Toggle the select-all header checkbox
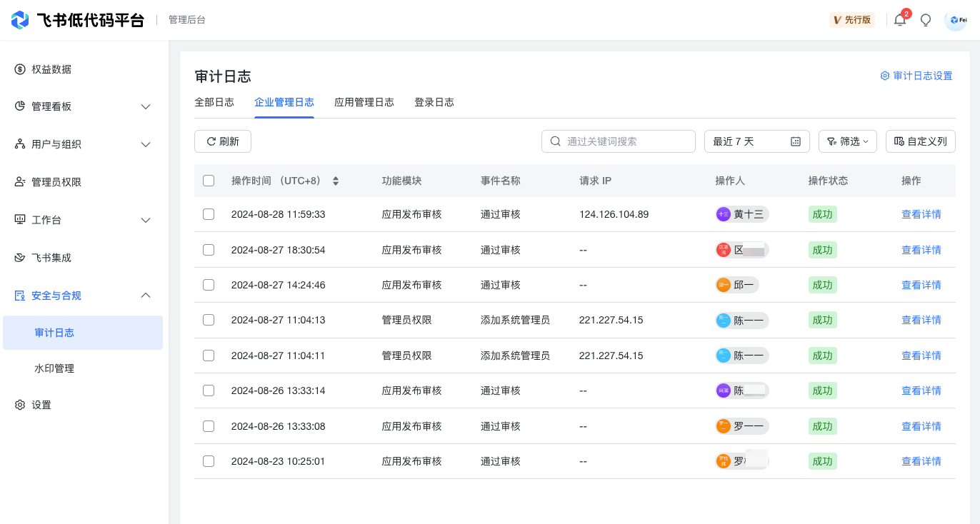This screenshot has height=524, width=980. point(209,181)
